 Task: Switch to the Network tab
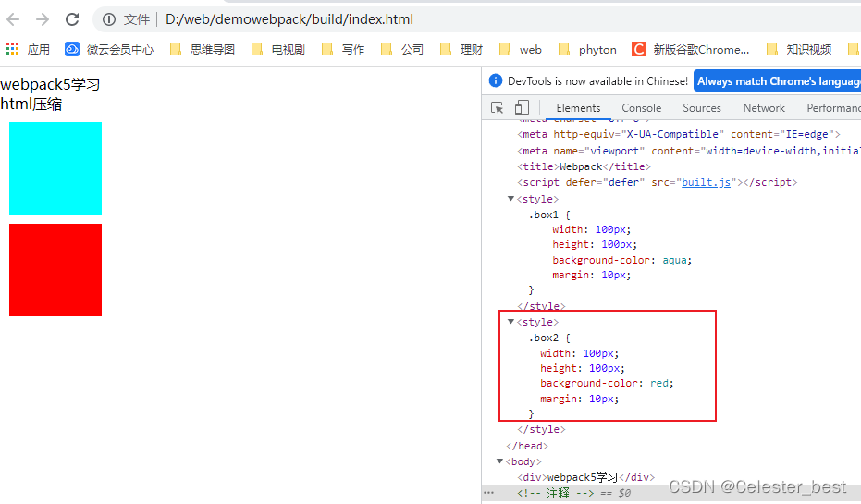764,108
